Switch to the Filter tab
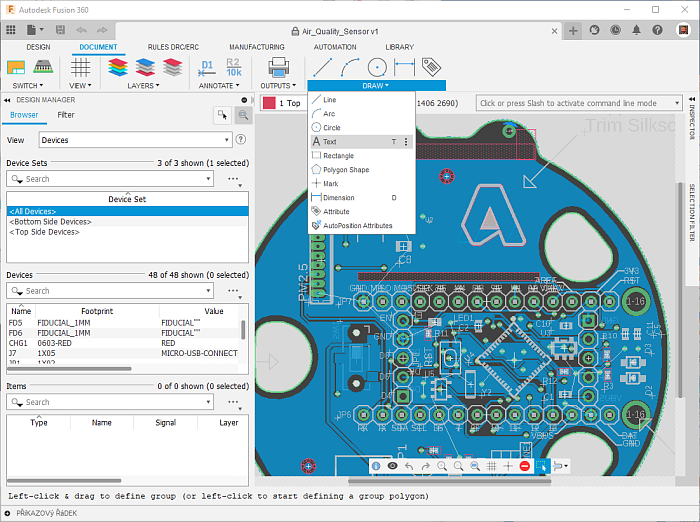Screen dimensions: 700x522 (x=66, y=115)
